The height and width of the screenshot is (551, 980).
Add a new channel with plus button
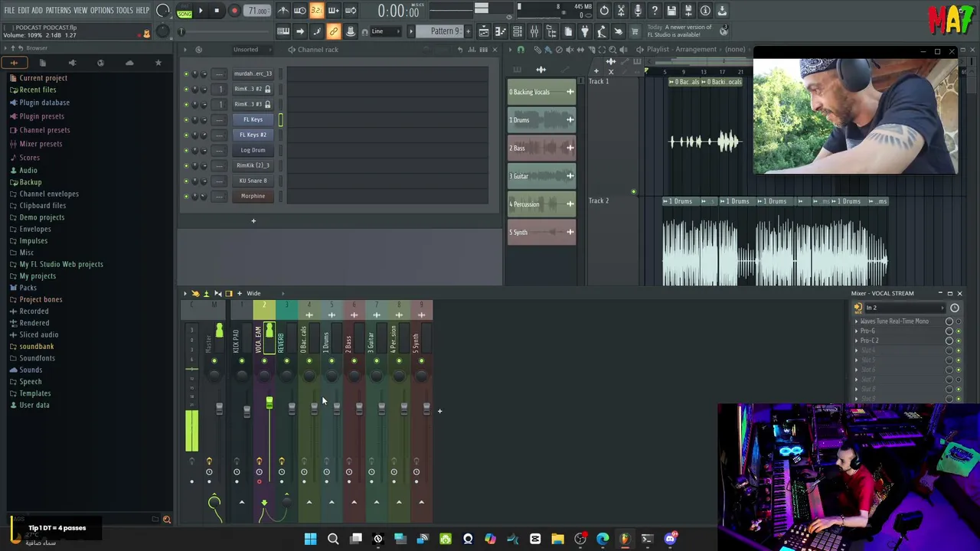(253, 221)
